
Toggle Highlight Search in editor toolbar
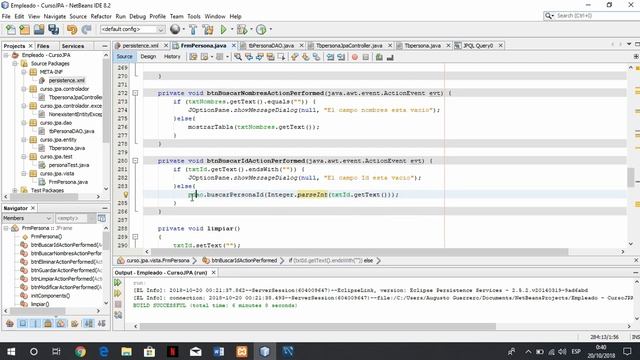[271, 57]
